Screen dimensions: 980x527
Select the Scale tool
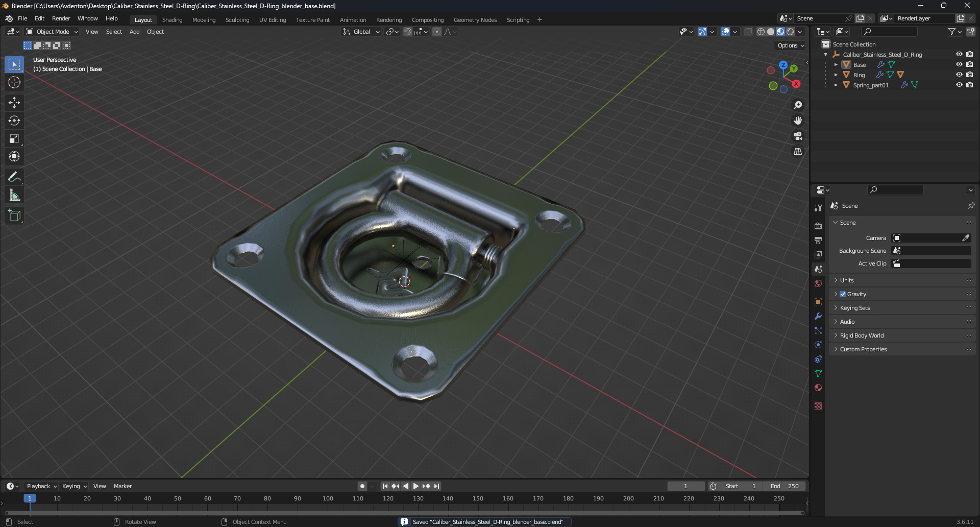pyautogui.click(x=14, y=138)
